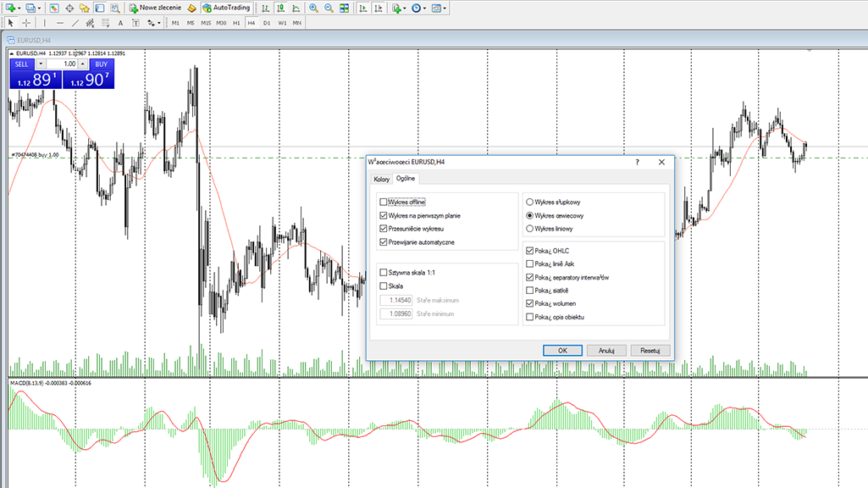Screen dimensions: 868x488
Task: Enable the 'Wykres offline' checkbox
Action: pyautogui.click(x=384, y=202)
